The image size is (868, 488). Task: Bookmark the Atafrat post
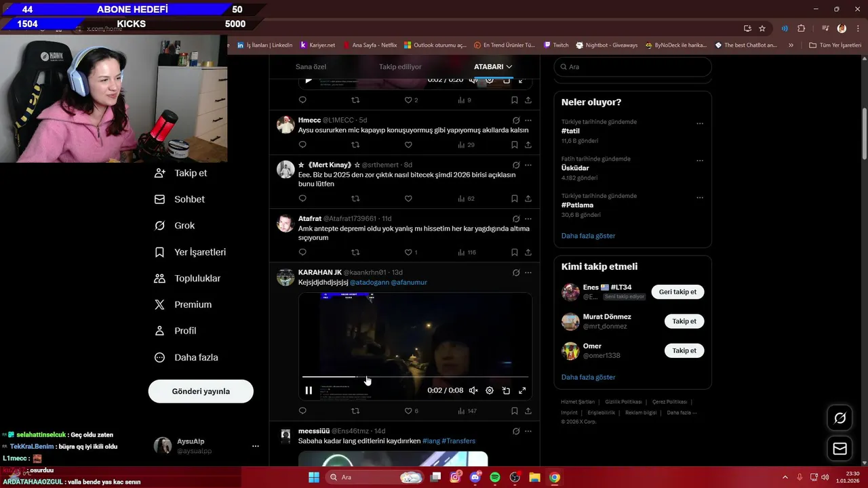515,252
